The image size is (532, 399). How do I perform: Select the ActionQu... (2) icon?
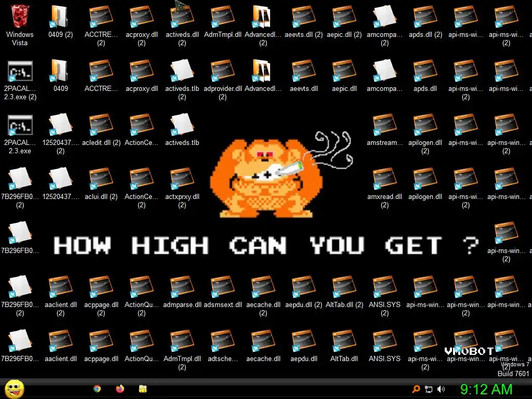click(x=141, y=287)
